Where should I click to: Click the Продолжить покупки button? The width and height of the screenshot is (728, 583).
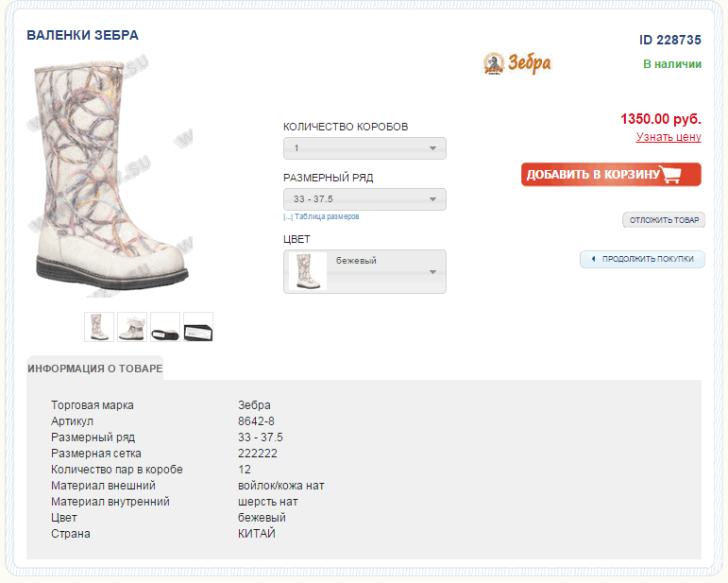tap(643, 259)
